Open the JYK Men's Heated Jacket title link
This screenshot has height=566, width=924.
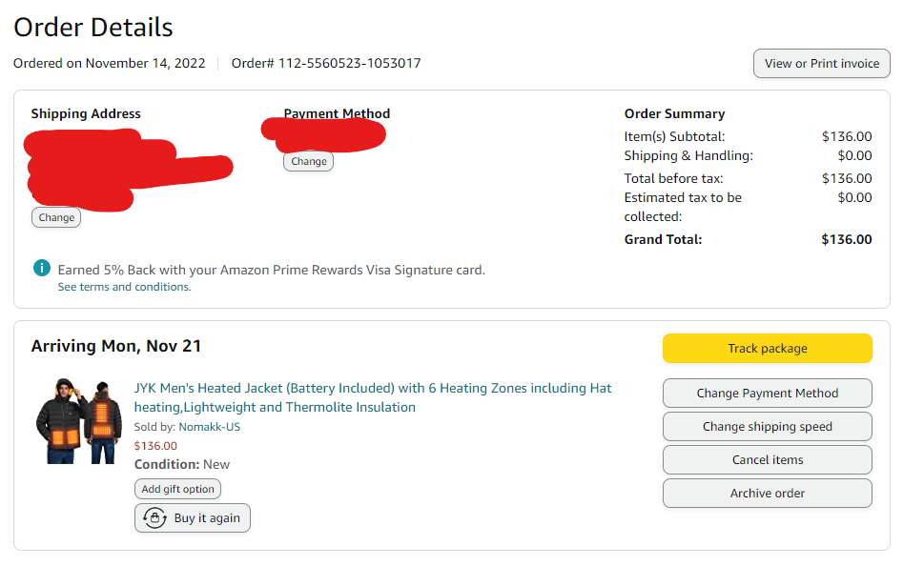click(373, 397)
